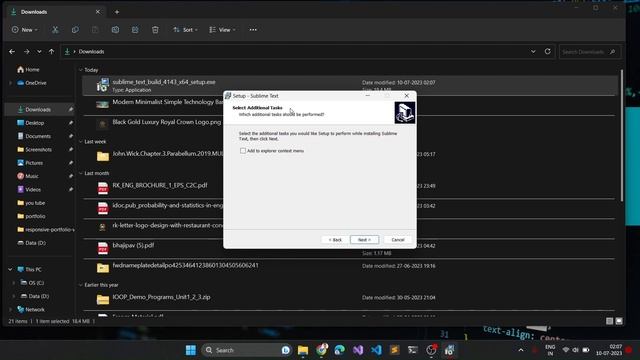Open Documents in the sidebar
640x360 pixels.
tap(34, 136)
